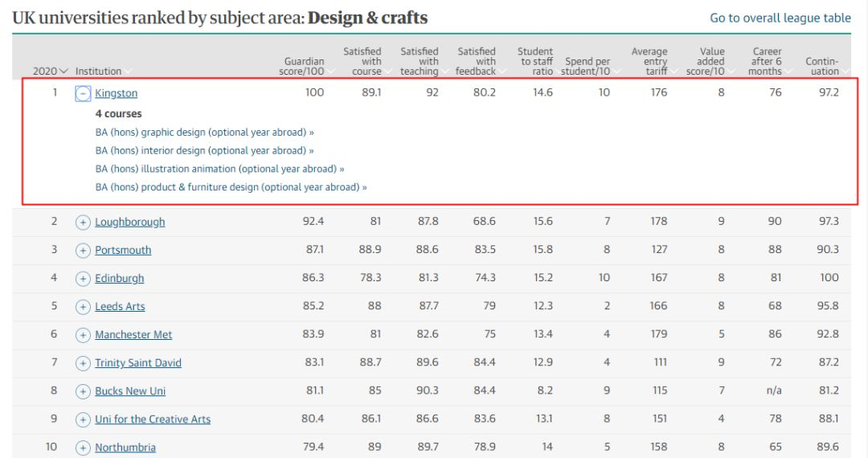Viewport: 868px width, 458px height.
Task: Select Kingston's continuation value 97.2
Action: tap(829, 92)
